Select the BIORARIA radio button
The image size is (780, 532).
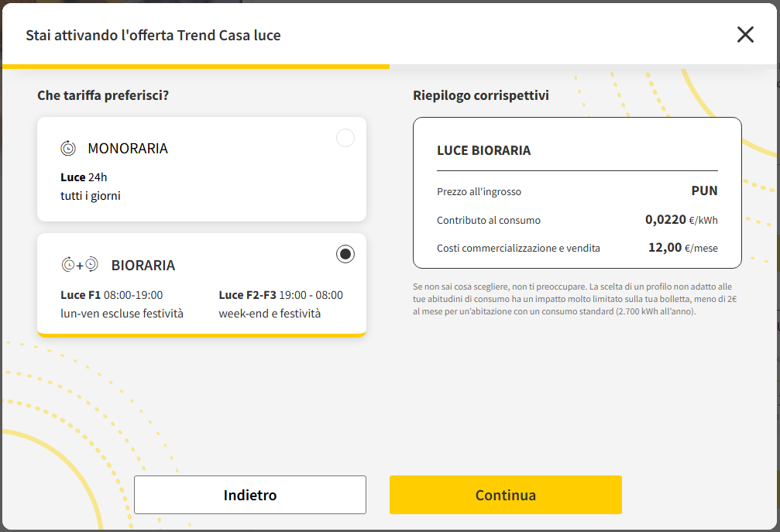point(345,254)
